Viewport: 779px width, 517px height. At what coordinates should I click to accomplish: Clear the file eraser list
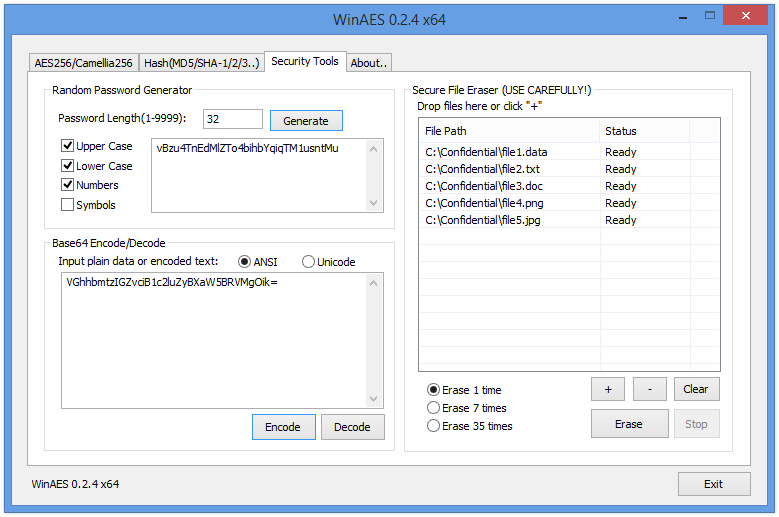tap(695, 389)
